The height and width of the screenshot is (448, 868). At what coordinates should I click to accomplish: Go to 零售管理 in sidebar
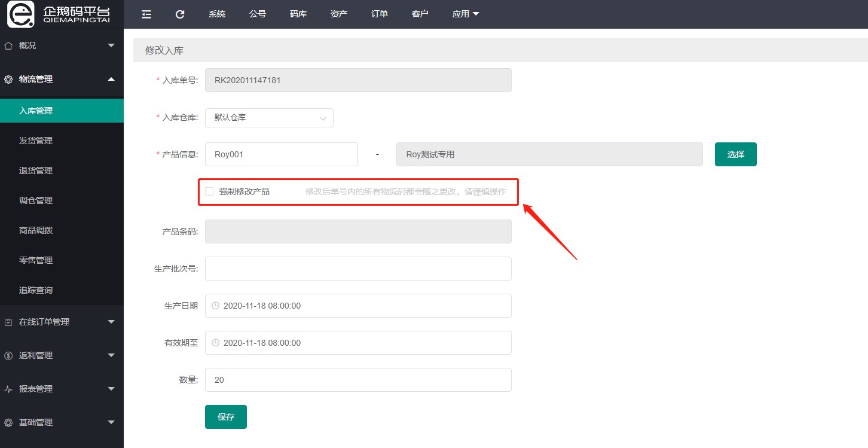click(62, 260)
